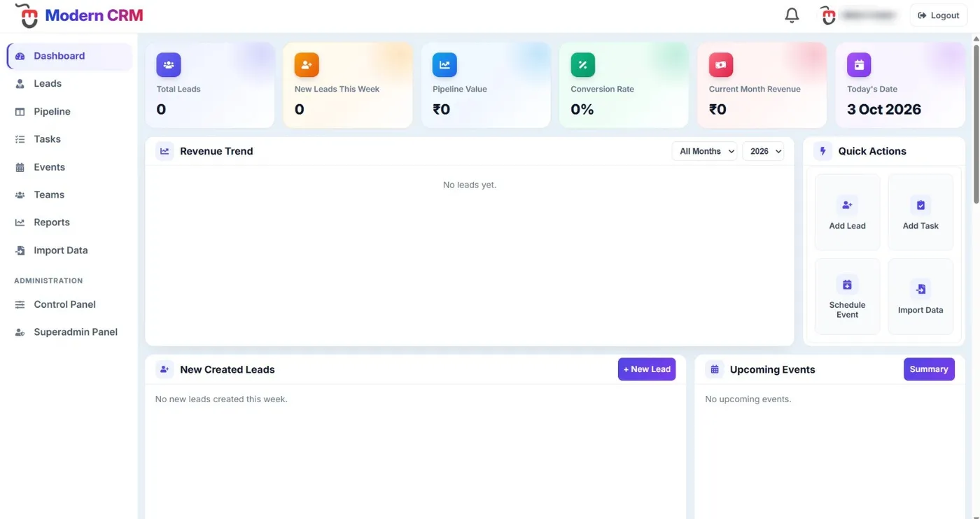Image resolution: width=980 pixels, height=519 pixels.
Task: Click the Pipeline Value chart icon
Action: click(x=444, y=65)
